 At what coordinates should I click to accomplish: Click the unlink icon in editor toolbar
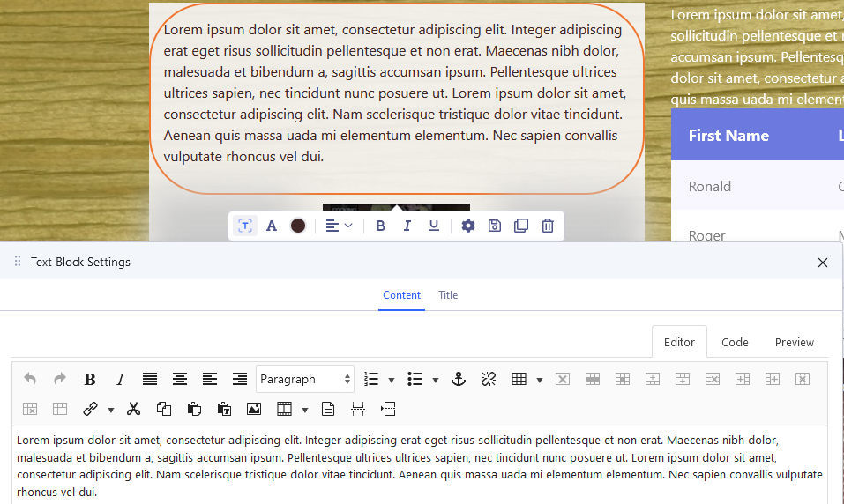click(x=489, y=380)
